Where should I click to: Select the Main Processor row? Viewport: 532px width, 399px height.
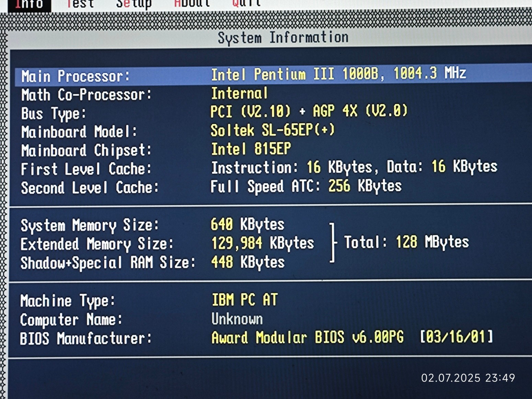pos(273,75)
